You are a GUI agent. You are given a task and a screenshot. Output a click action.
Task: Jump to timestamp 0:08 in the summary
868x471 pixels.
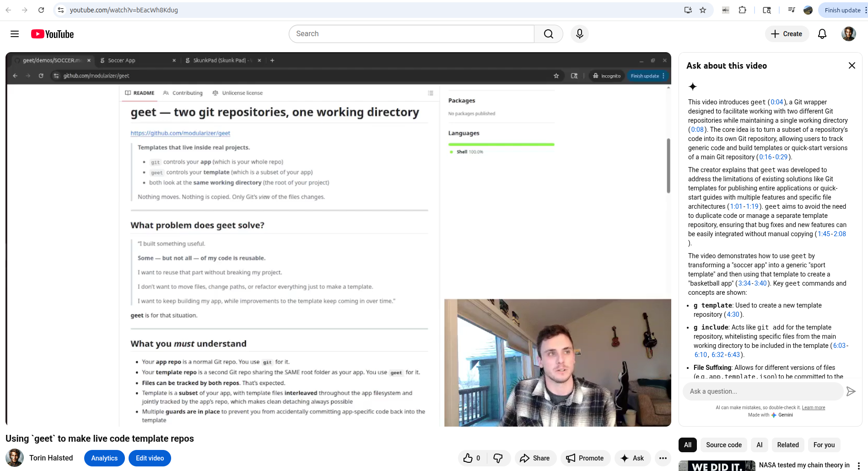point(697,130)
